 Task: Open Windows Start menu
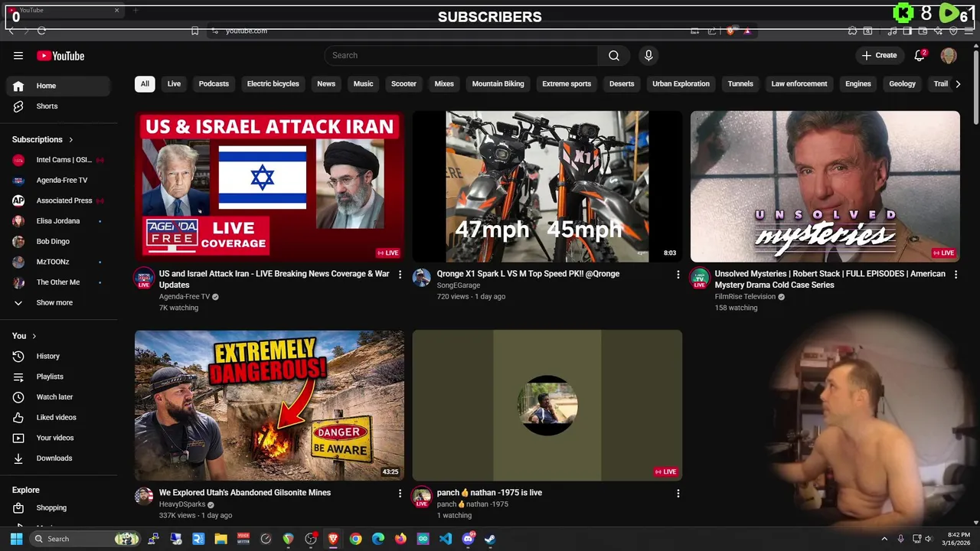pyautogui.click(x=16, y=539)
